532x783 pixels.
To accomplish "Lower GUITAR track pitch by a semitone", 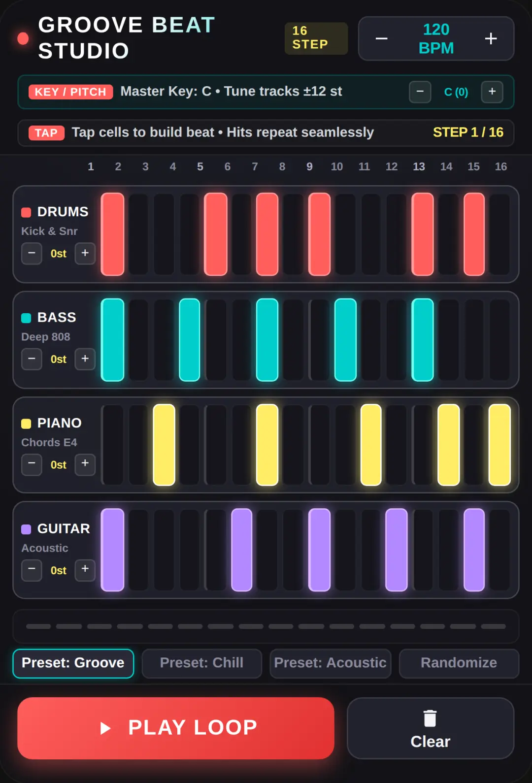I will coord(32,570).
